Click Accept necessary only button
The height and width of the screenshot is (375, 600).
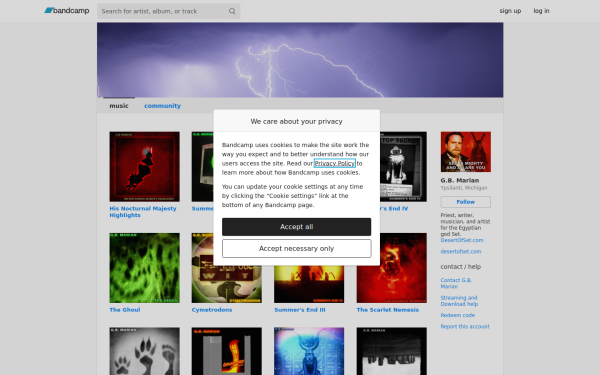click(297, 248)
